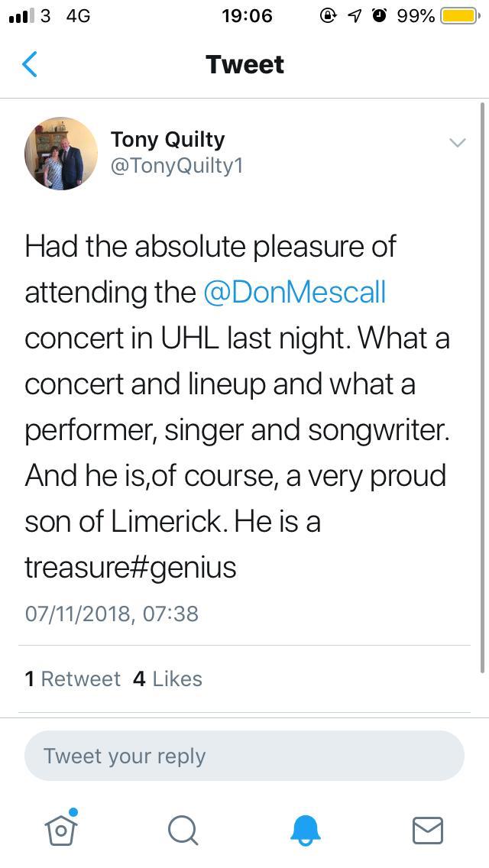This screenshot has width=489, height=868.
Task: Tap the Tony Quilty profile photo
Action: click(61, 153)
